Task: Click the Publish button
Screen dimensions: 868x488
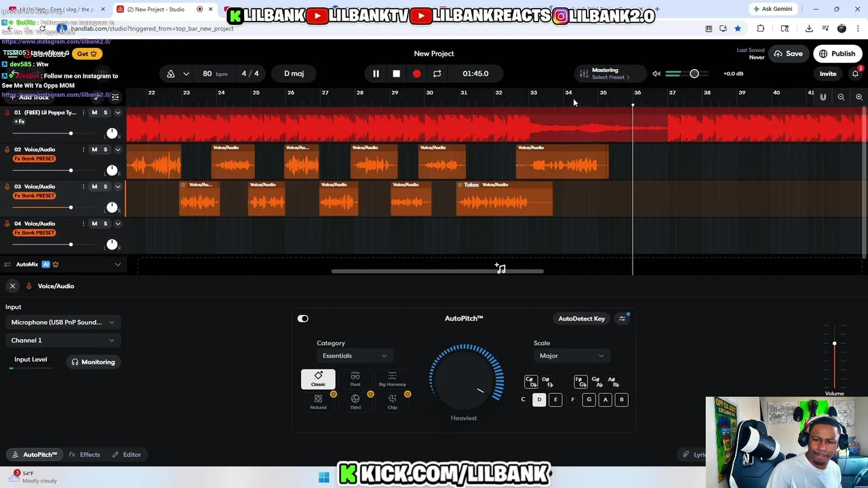Action: point(837,54)
